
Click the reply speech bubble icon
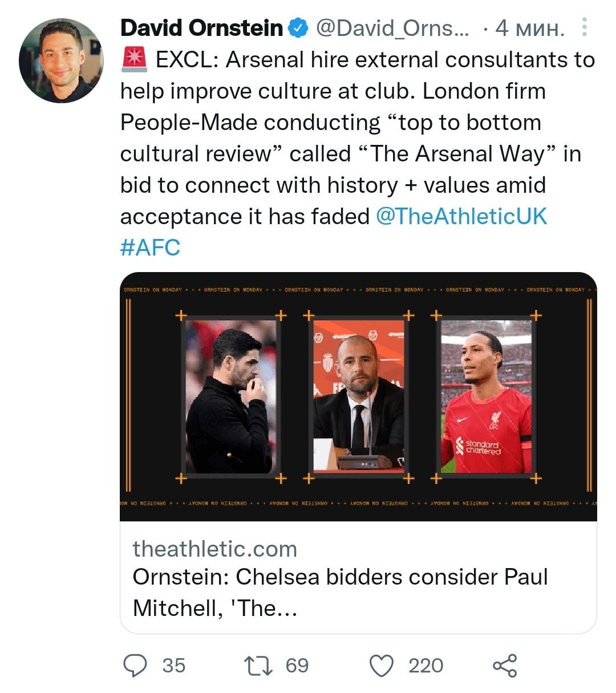click(x=136, y=665)
